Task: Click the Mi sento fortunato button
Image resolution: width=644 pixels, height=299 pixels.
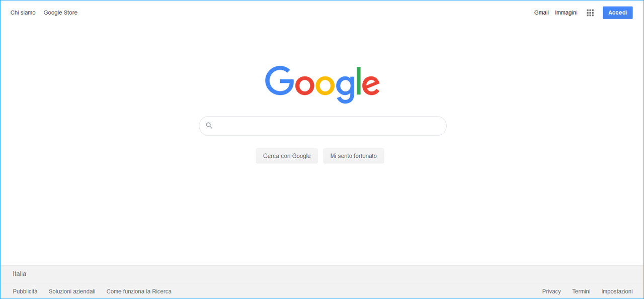Action: tap(353, 156)
